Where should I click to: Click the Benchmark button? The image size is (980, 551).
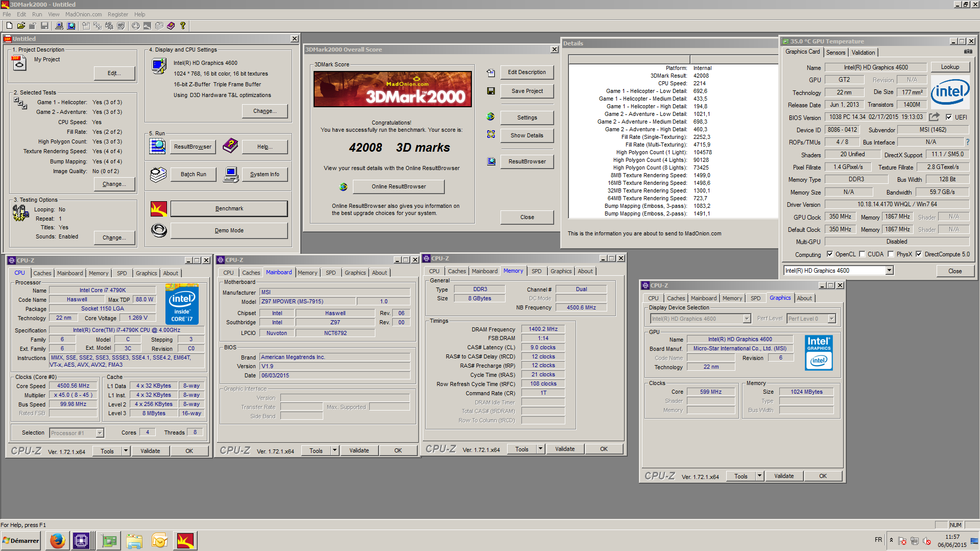(x=229, y=208)
